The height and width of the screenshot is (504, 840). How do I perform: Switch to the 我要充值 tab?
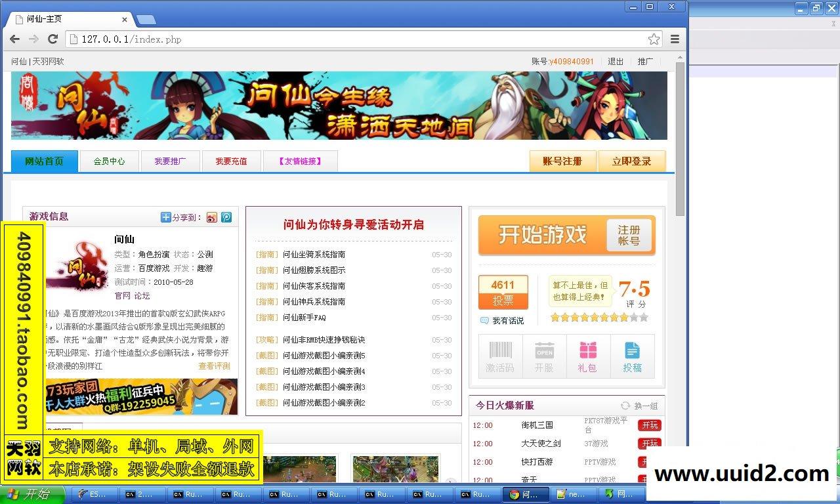(x=231, y=161)
